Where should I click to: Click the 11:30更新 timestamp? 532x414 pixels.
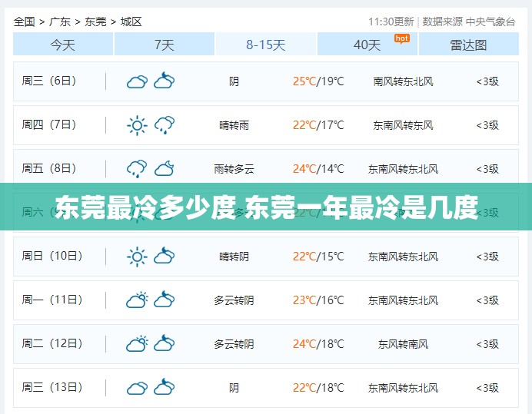pyautogui.click(x=391, y=22)
